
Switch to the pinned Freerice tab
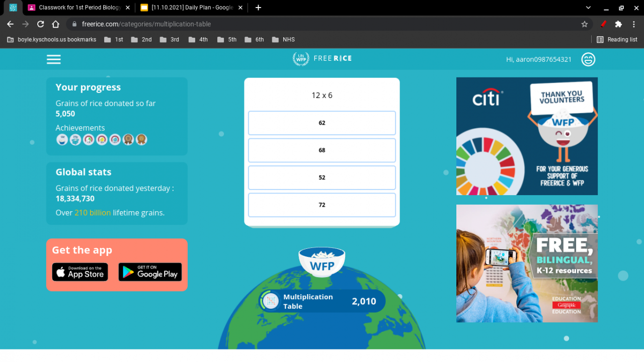pos(13,8)
